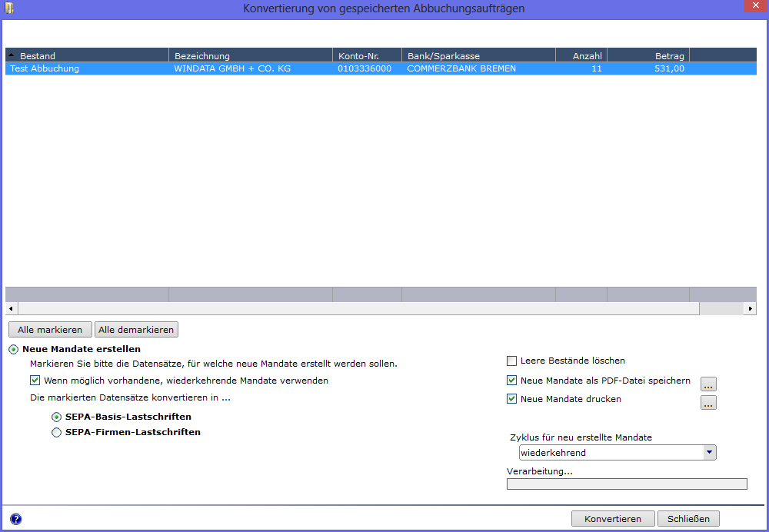Choose SEPA-Firmen-Lastschriften option
The width and height of the screenshot is (769, 532).
[x=56, y=433]
